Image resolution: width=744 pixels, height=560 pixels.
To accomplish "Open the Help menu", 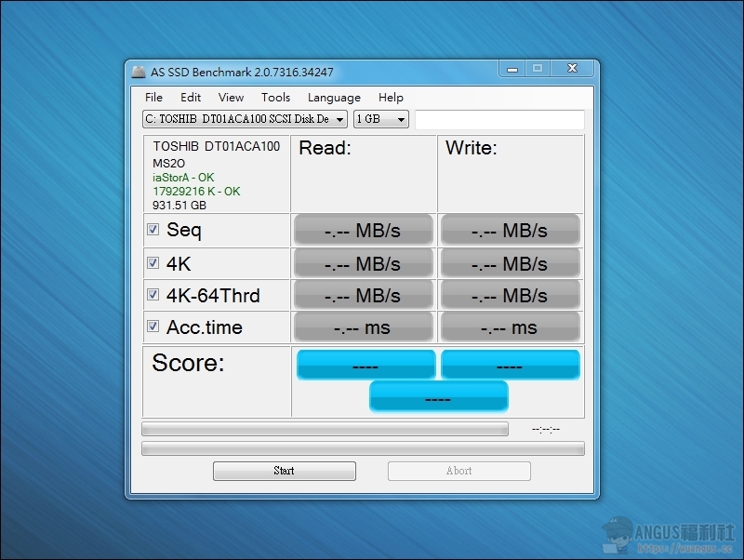I will pyautogui.click(x=391, y=97).
